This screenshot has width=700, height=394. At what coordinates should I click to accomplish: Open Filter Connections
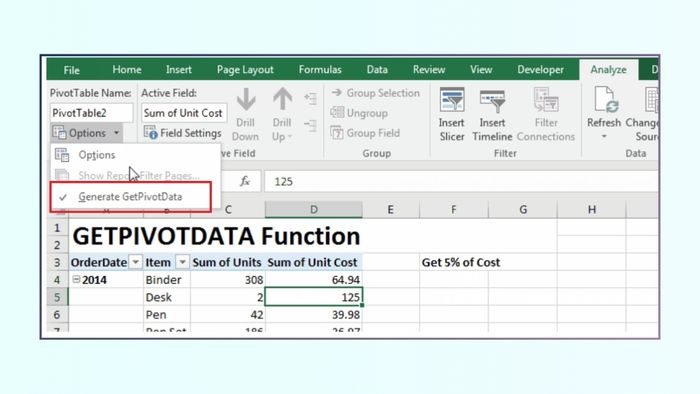(x=546, y=115)
